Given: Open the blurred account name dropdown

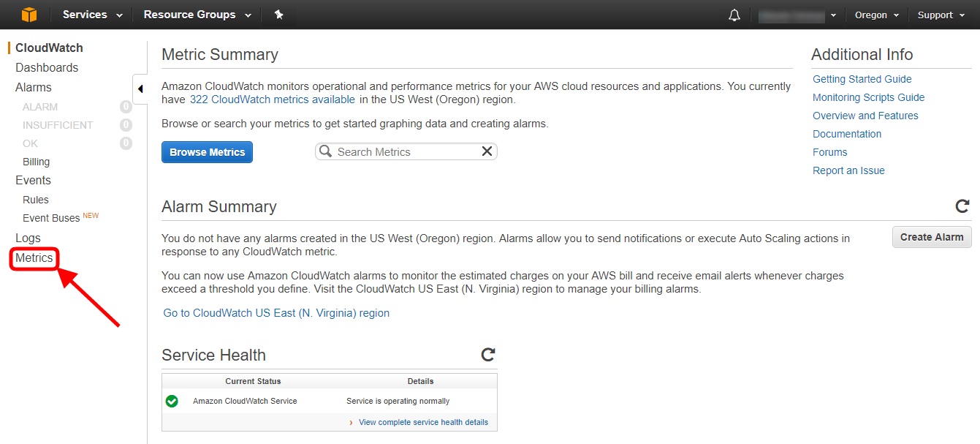Looking at the screenshot, I should [797, 15].
